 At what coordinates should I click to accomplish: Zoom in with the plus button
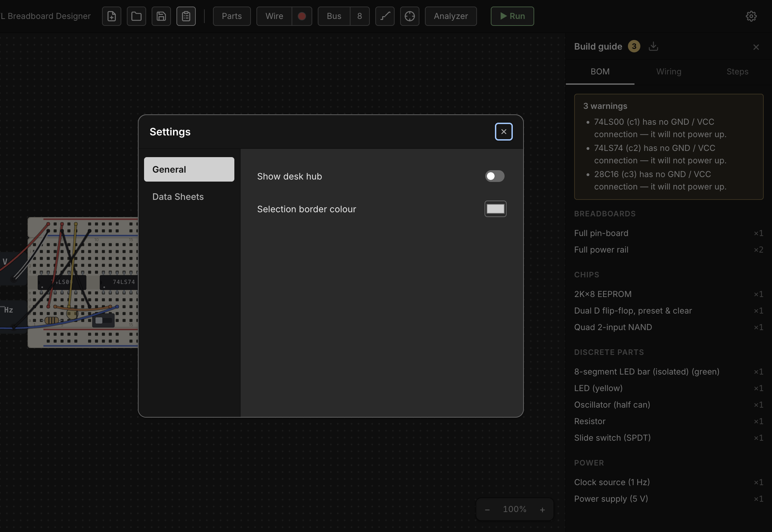[x=542, y=510]
